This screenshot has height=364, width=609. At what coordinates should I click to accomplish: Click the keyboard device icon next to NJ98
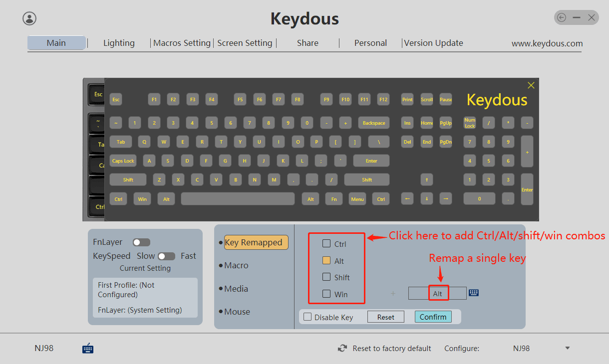tap(88, 348)
